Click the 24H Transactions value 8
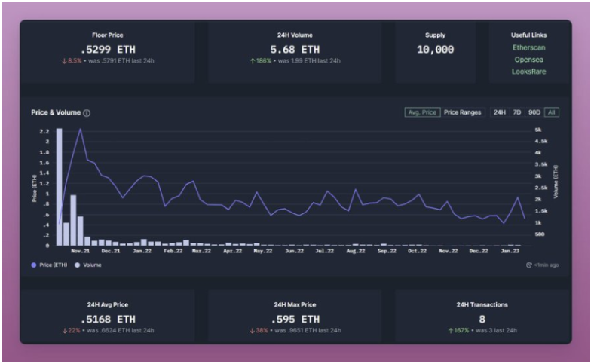 point(482,320)
